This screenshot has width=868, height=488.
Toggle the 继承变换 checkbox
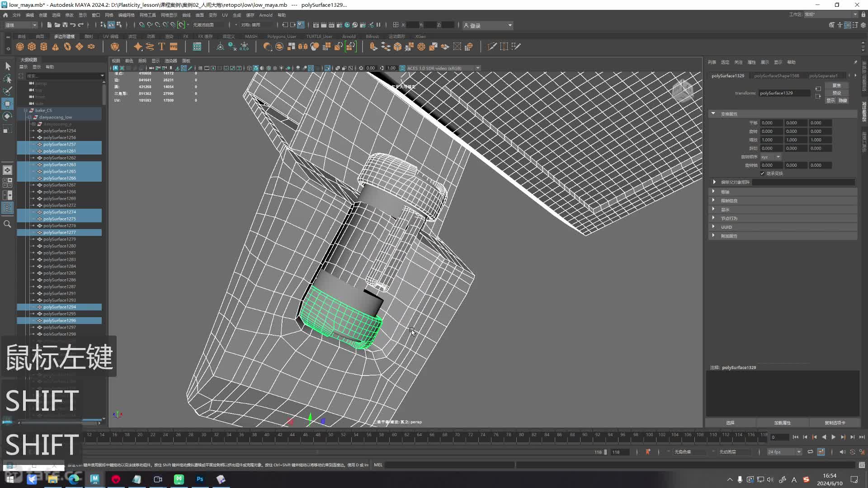(x=762, y=174)
